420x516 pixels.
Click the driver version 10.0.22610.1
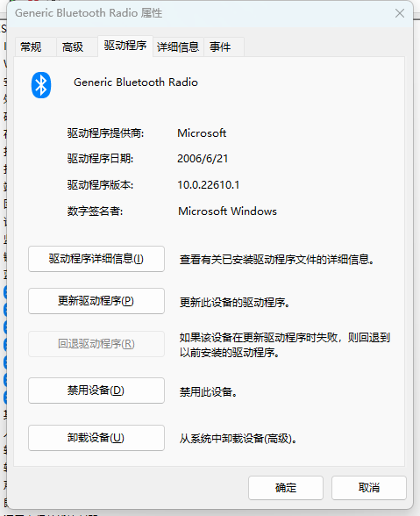(x=209, y=185)
